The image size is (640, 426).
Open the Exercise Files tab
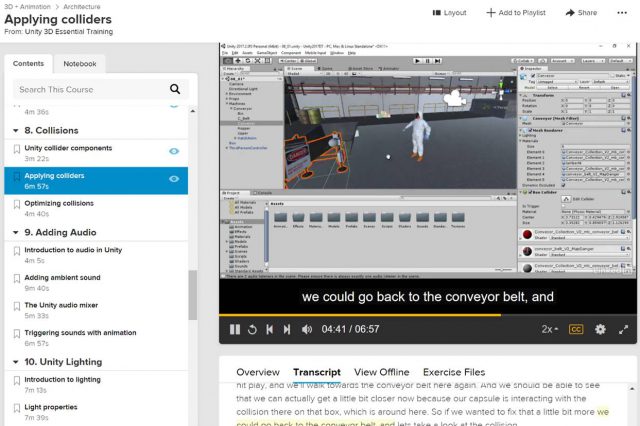click(454, 372)
